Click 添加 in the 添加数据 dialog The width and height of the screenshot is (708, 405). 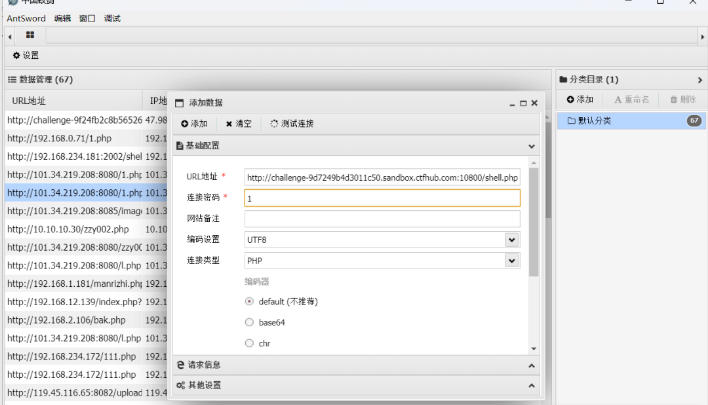(x=194, y=123)
